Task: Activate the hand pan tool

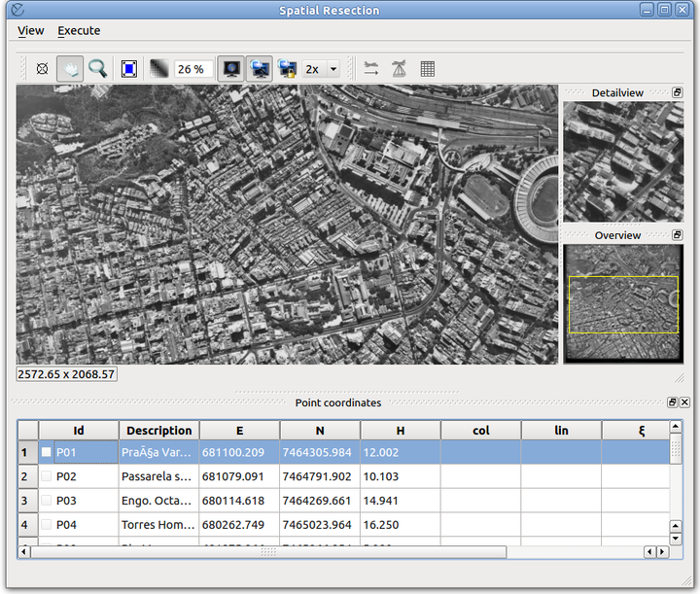Action: tap(69, 69)
